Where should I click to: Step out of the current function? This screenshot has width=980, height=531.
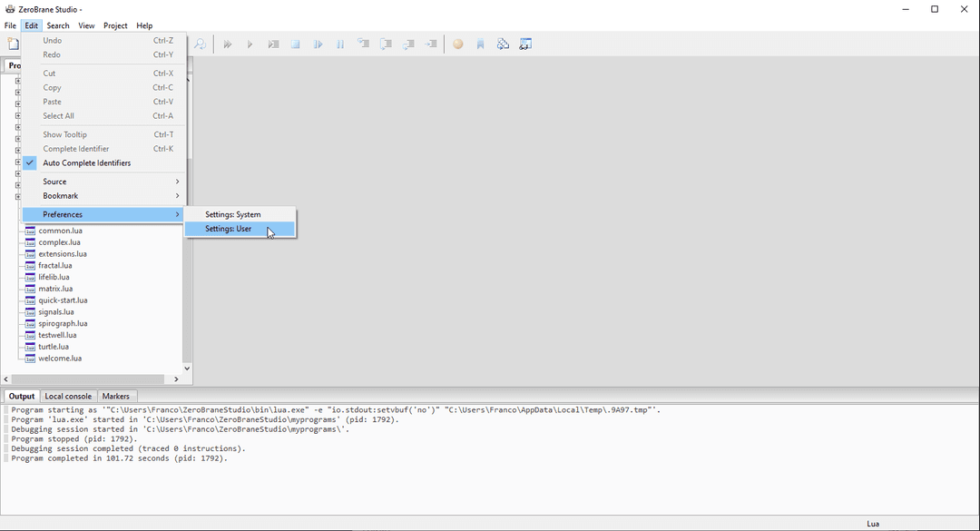click(407, 44)
